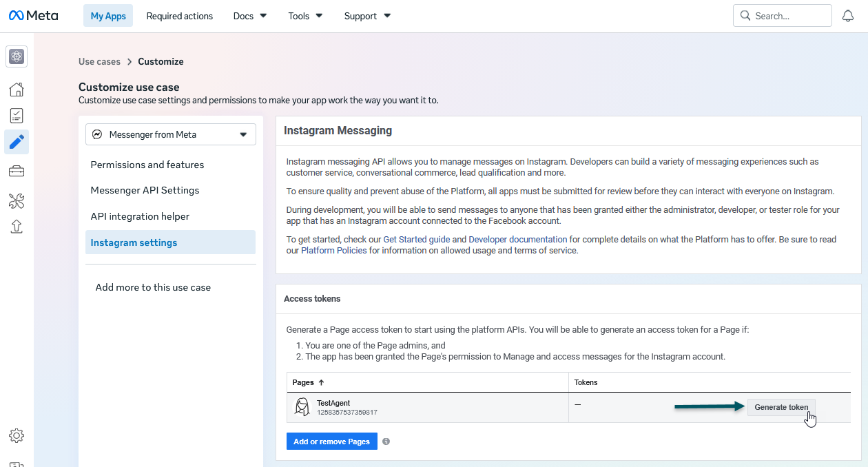Sort by the Pages column arrow
Viewport: 868px width, 467px height.
point(321,382)
